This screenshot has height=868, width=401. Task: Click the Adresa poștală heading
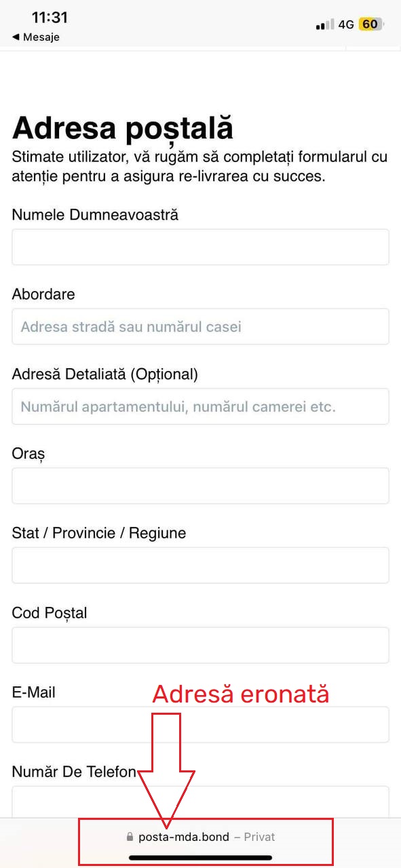click(x=123, y=128)
